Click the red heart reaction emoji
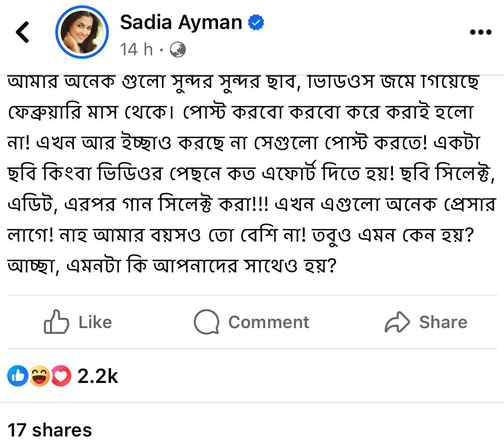Screen dimensions: 504x440 (61, 377)
